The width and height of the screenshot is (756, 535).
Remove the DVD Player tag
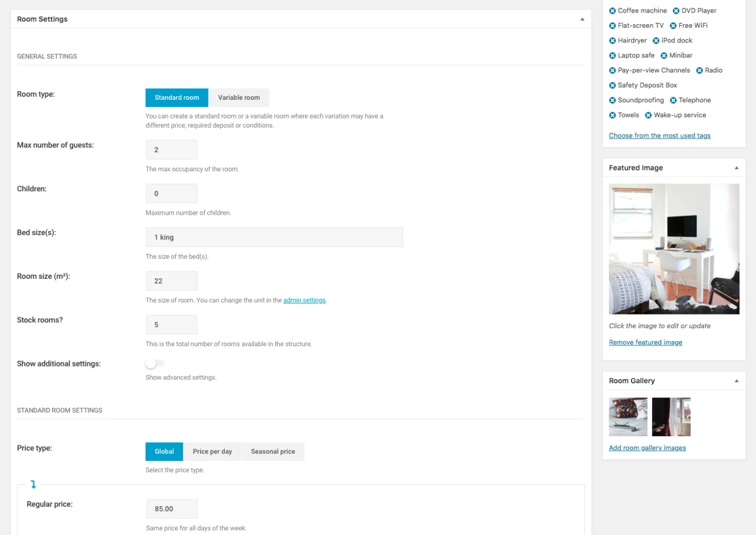pyautogui.click(x=676, y=11)
